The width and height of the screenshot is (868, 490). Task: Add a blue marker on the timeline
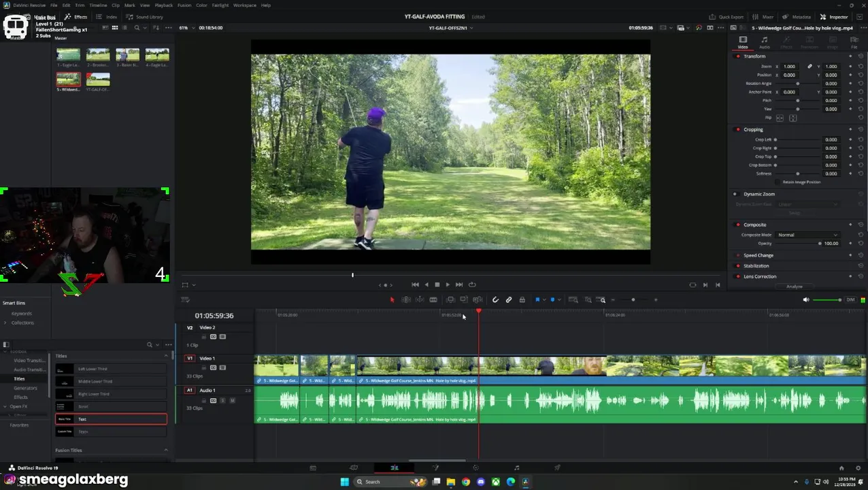[x=552, y=299]
